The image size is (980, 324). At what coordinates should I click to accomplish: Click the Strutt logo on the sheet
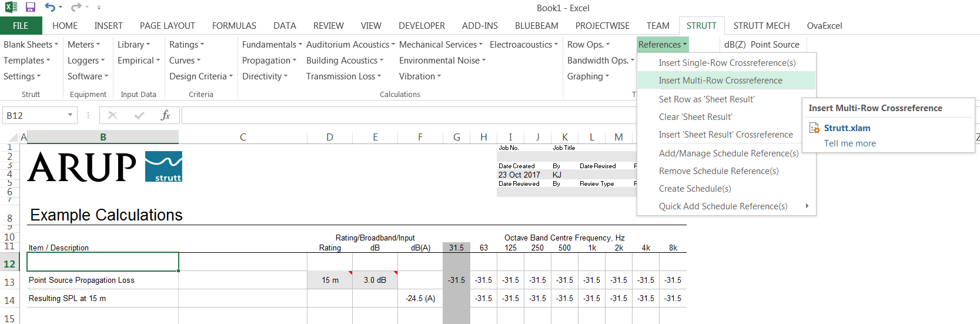click(x=163, y=166)
